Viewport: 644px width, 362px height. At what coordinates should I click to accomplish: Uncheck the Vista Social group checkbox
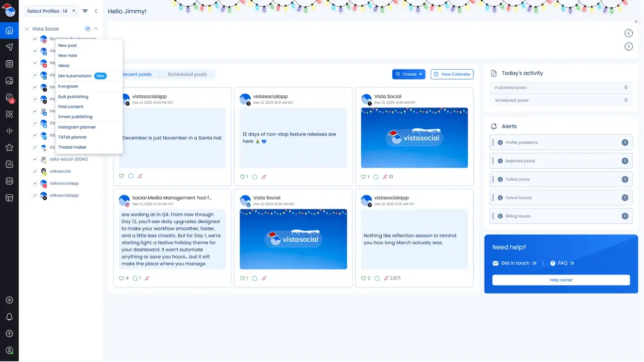[x=27, y=29]
